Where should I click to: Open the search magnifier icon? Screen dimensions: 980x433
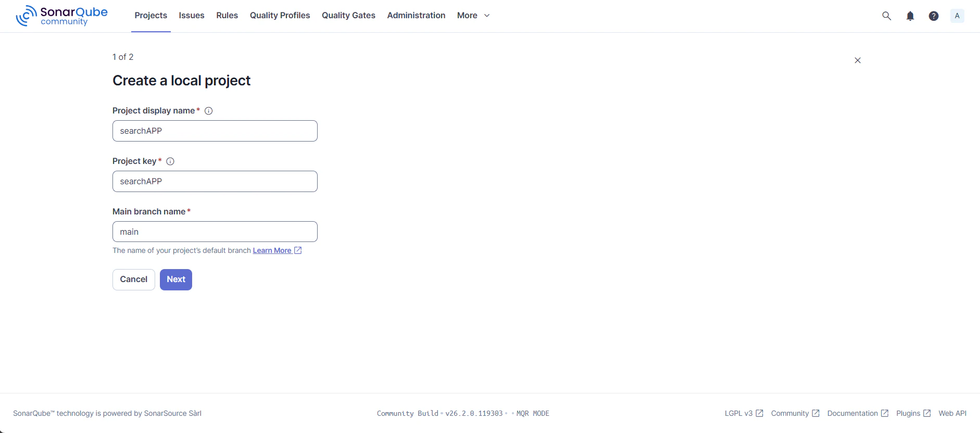coord(886,16)
